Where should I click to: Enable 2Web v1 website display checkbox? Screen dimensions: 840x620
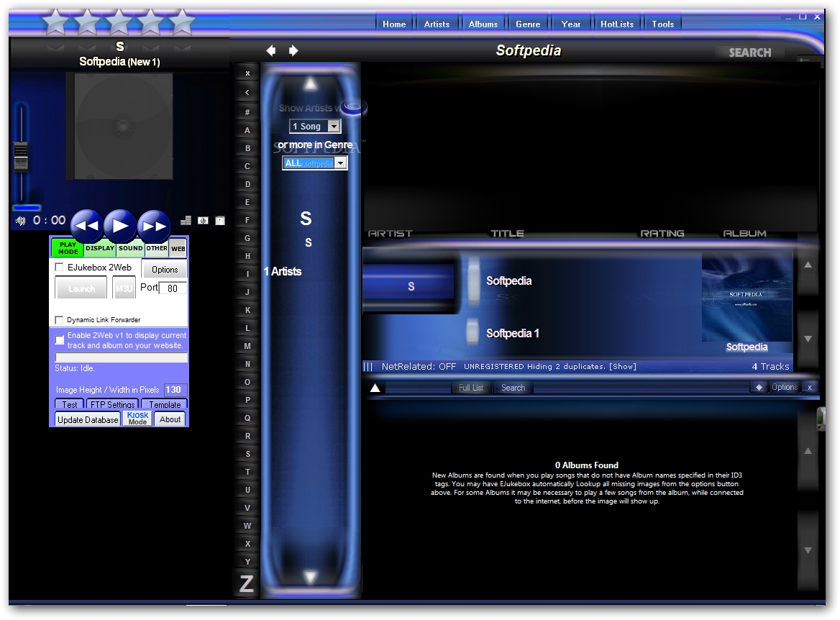(x=60, y=340)
